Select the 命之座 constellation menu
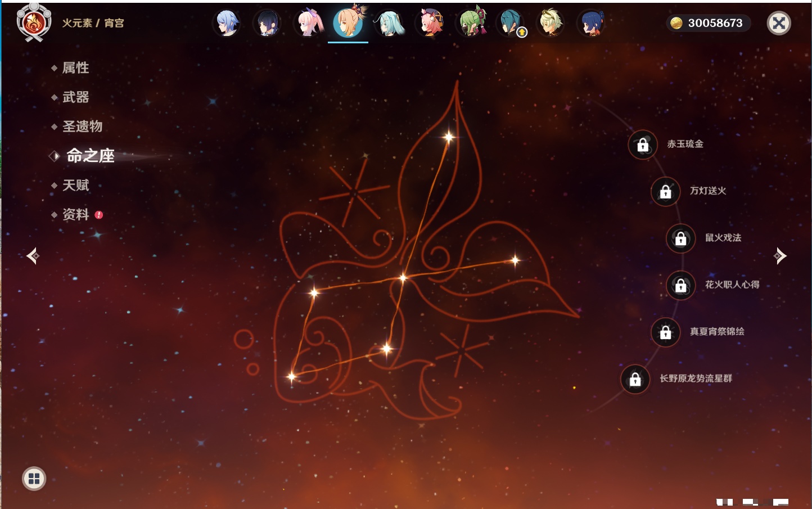Image resolution: width=812 pixels, height=509 pixels. (91, 156)
